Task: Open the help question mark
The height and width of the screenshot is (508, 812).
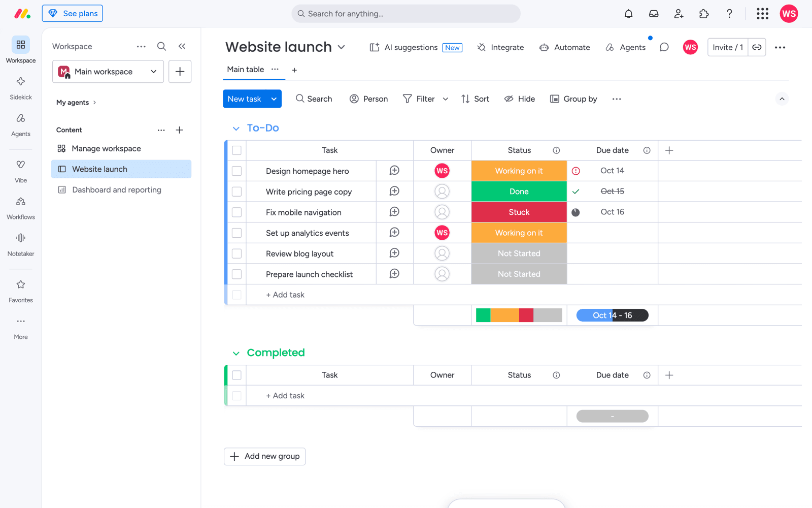Action: point(729,14)
